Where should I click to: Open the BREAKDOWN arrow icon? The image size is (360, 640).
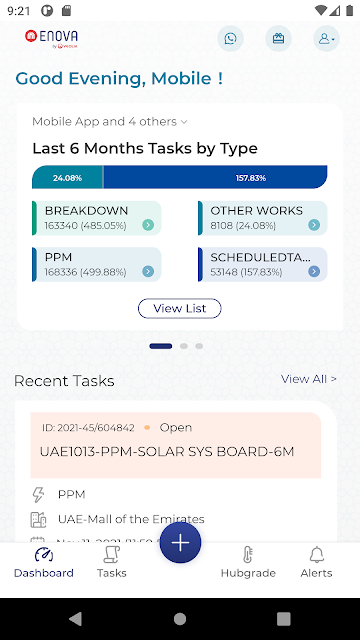tap(148, 225)
